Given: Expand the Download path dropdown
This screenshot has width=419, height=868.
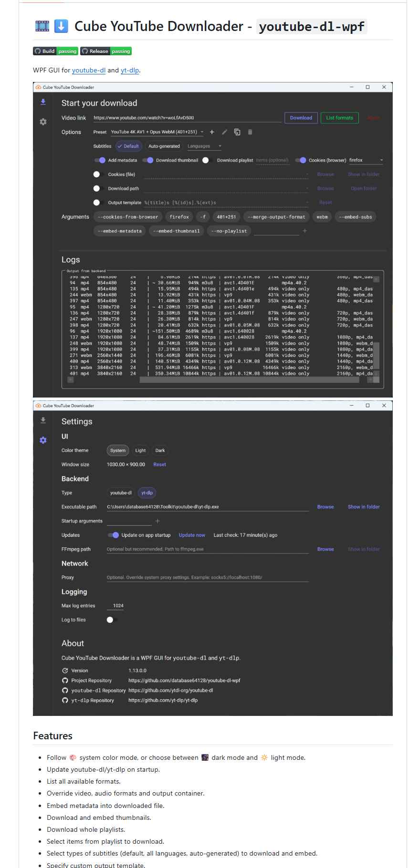Looking at the screenshot, I should 307,188.
